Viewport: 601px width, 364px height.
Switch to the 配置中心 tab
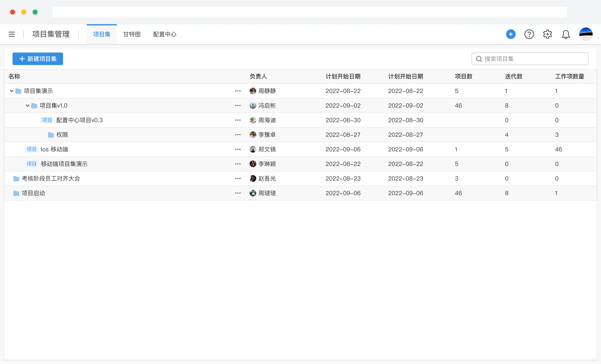click(165, 34)
